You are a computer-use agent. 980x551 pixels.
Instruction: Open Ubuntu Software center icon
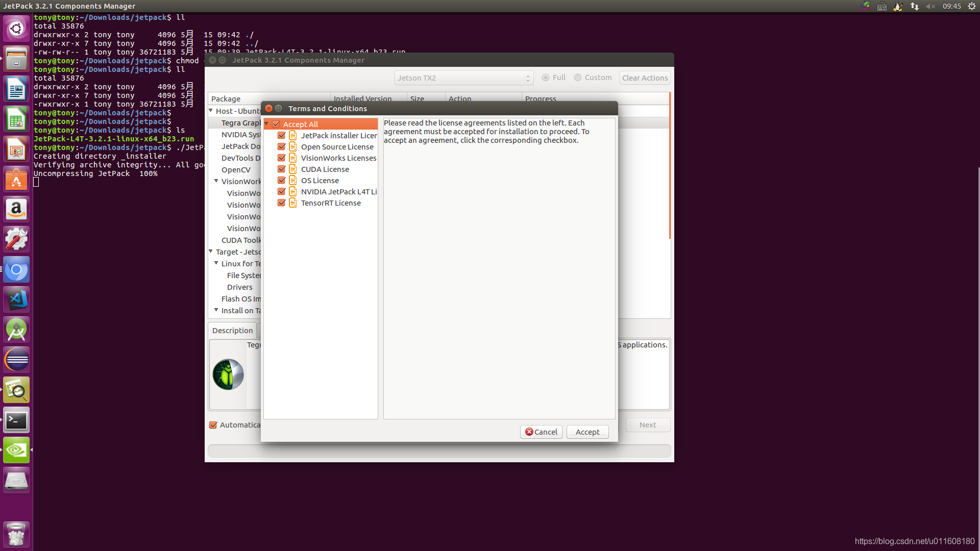[x=16, y=180]
